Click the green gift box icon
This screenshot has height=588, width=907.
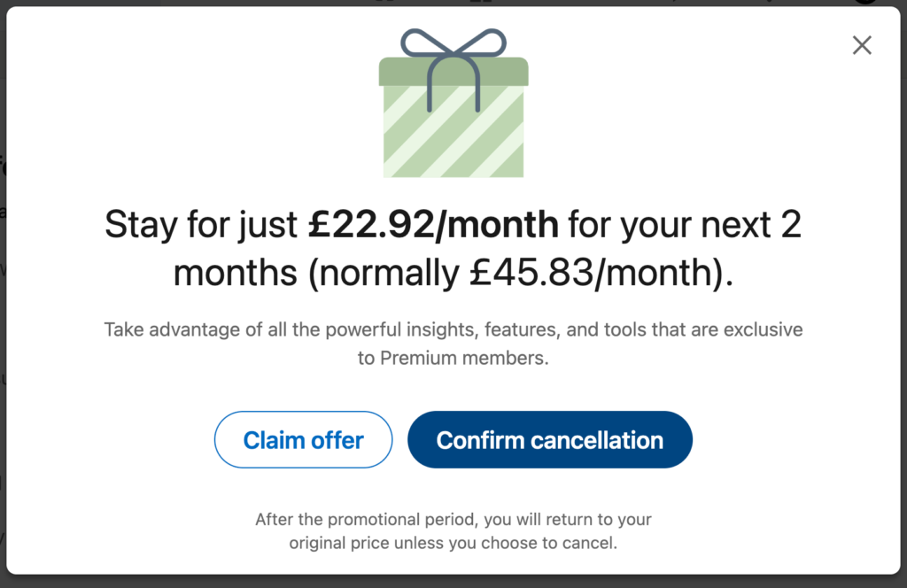pyautogui.click(x=453, y=103)
